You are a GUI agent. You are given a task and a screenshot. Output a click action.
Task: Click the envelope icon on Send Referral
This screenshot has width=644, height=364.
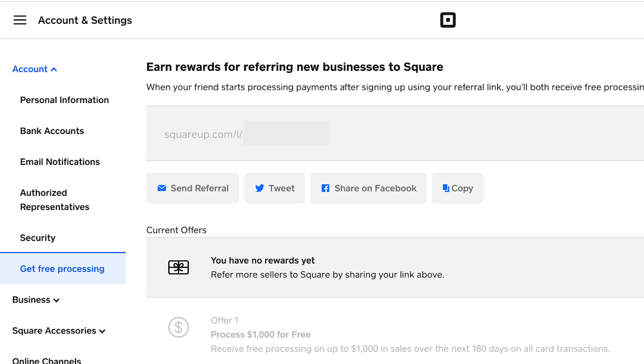tap(162, 188)
